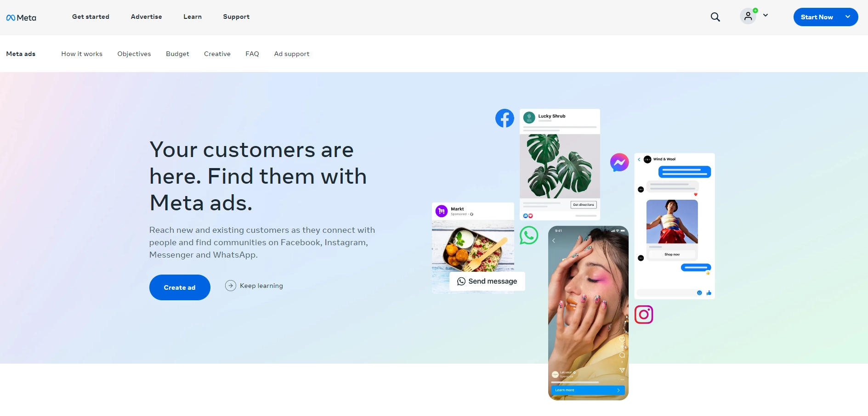Click the Meta logo
Viewport: 868px width, 416px height.
coord(21,17)
